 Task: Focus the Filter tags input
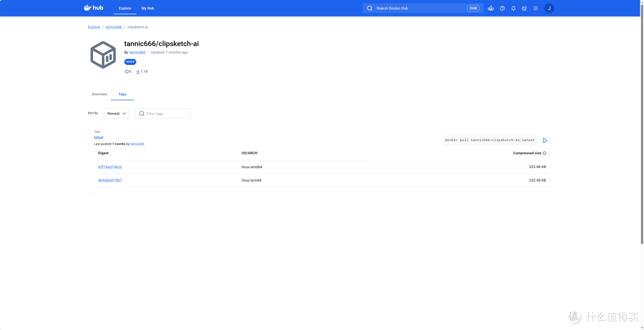point(163,114)
